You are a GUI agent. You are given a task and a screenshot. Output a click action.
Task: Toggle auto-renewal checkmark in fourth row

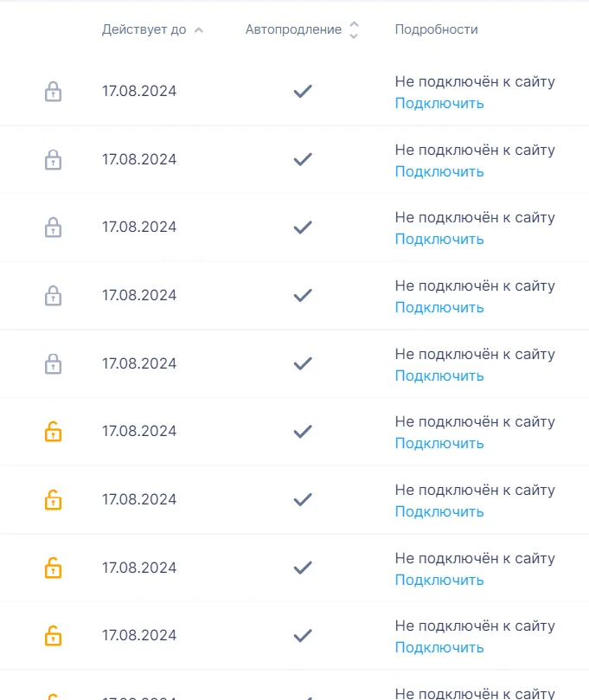coord(303,295)
